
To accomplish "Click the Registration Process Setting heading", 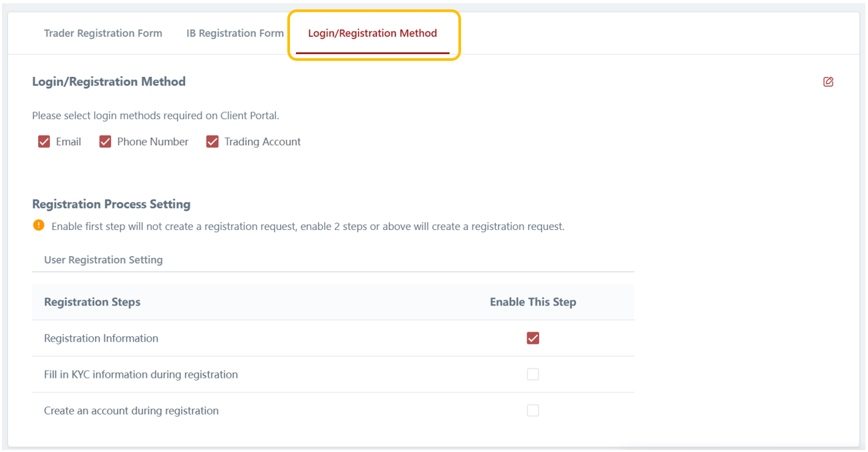I will pyautogui.click(x=111, y=204).
